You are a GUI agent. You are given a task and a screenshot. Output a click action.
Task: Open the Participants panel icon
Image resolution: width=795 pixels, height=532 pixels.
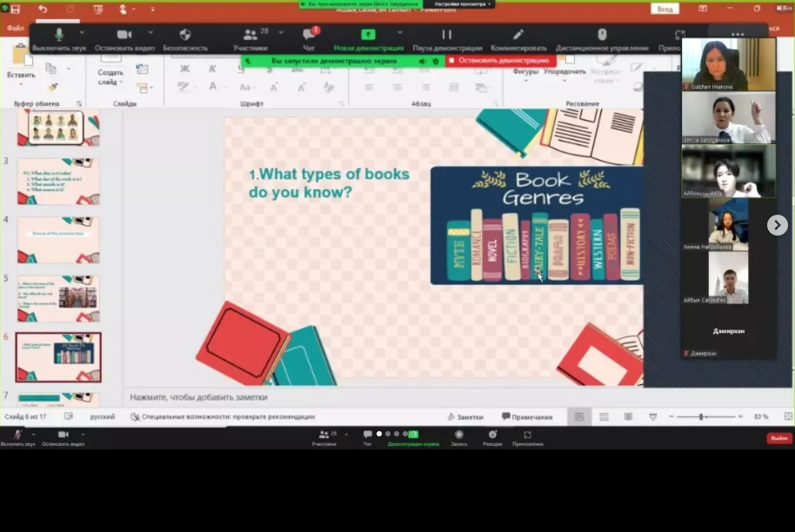point(251,35)
